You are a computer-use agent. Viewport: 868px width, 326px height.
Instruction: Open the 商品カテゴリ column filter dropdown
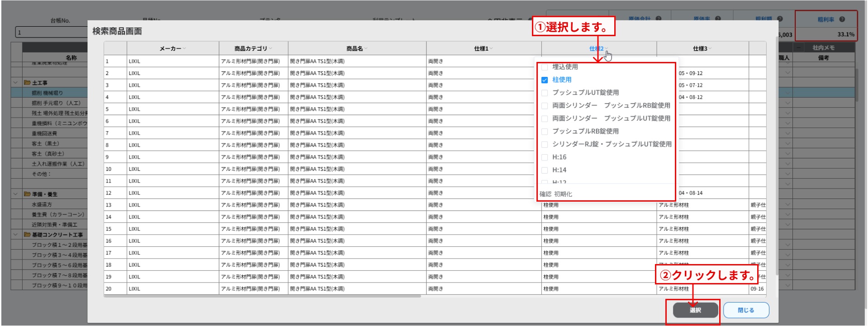coord(270,49)
